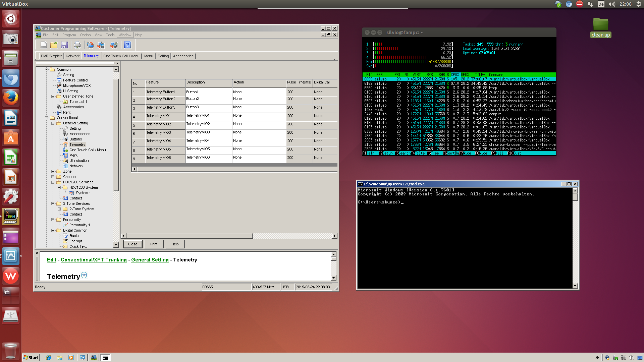This screenshot has width=644, height=362.
Task: Open Buttons under General Setting
Action: tap(75, 139)
